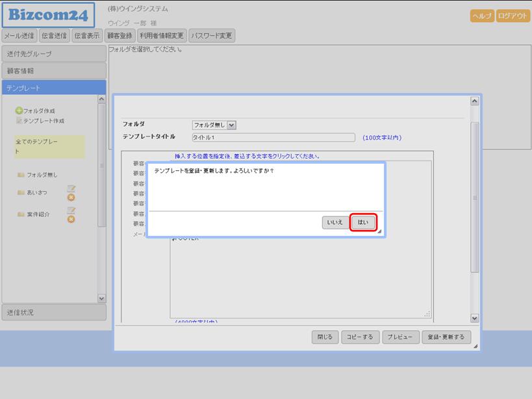Click the テンプレートタイトル input field
The height and width of the screenshot is (399, 532).
click(273, 138)
